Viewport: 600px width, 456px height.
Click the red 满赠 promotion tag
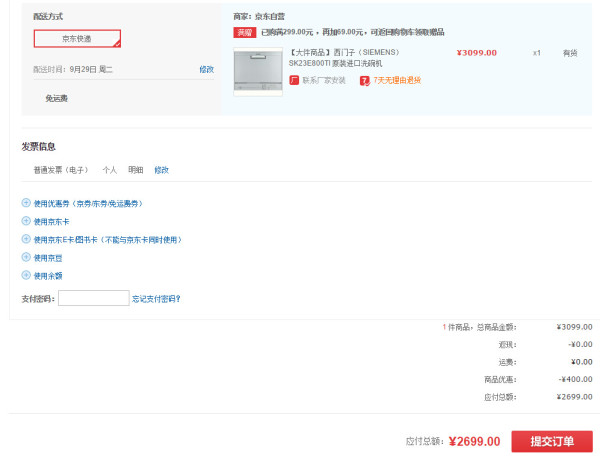[245, 33]
